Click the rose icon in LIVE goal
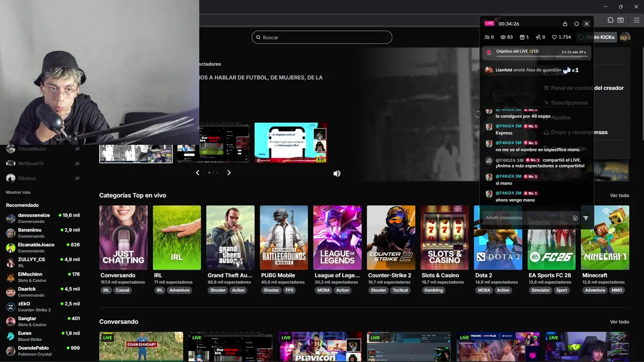Viewport: 644px width, 362px height. [489, 52]
